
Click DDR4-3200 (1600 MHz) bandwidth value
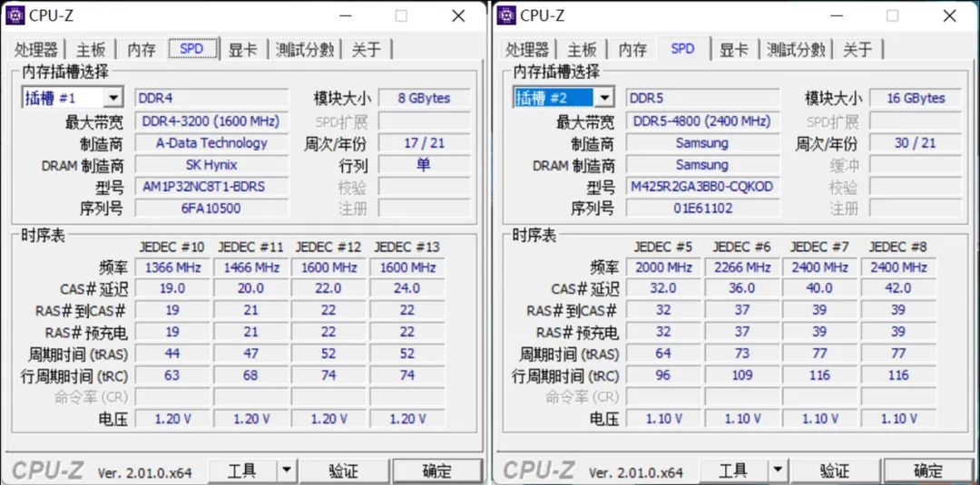(x=211, y=121)
